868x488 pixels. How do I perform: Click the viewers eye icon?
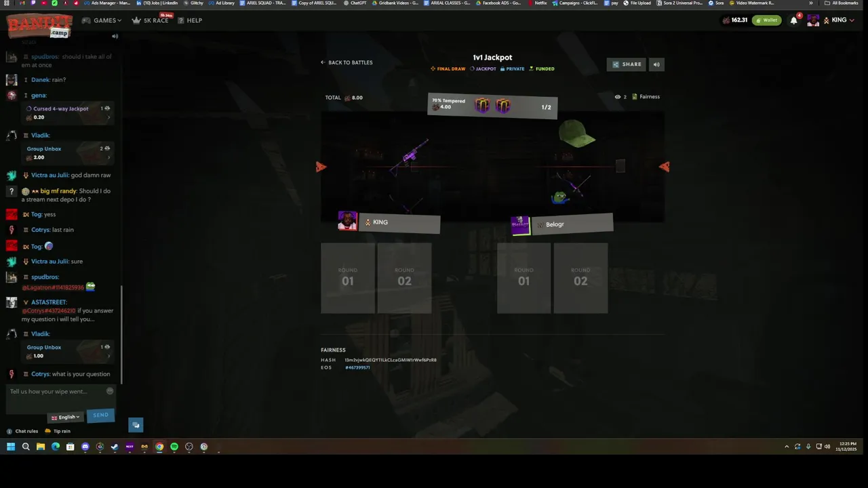[618, 97]
